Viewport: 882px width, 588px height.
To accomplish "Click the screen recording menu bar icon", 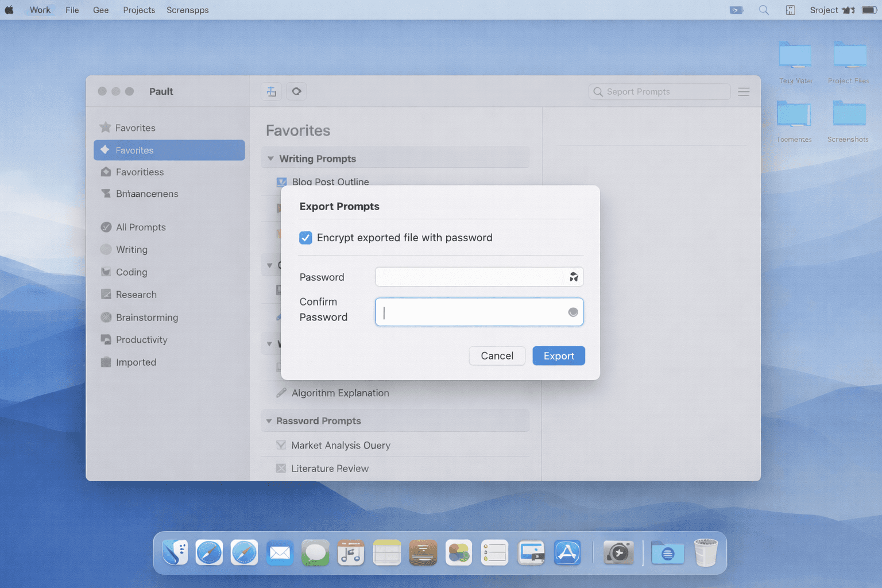I will pos(737,10).
